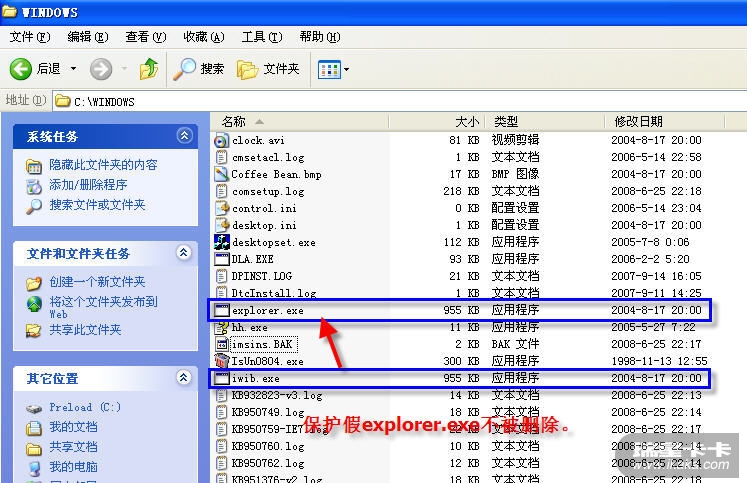Click the 1998-11-13 12:55 date cell
The height and width of the screenshot is (483, 747).
[x=659, y=361]
